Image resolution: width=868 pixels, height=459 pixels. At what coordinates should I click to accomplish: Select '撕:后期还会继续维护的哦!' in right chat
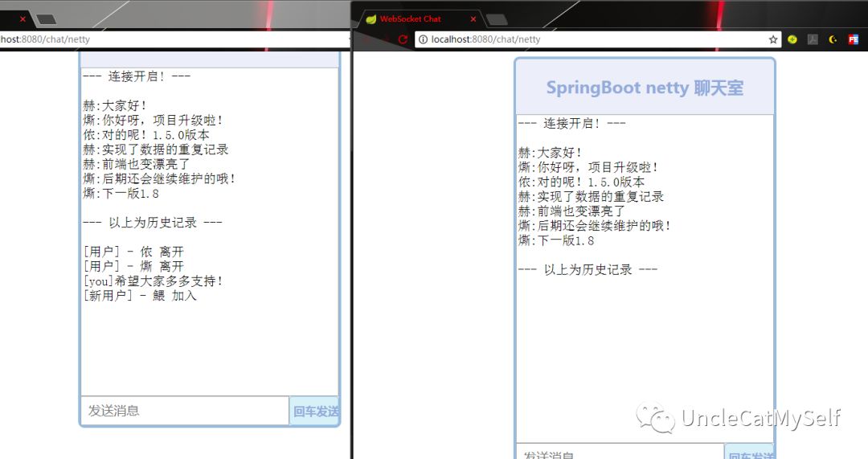pos(595,226)
